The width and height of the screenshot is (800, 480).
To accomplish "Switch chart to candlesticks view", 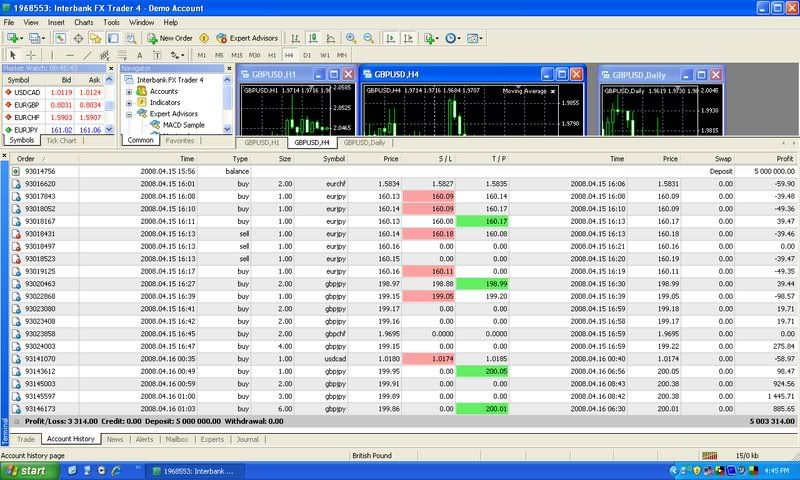I will [311, 38].
